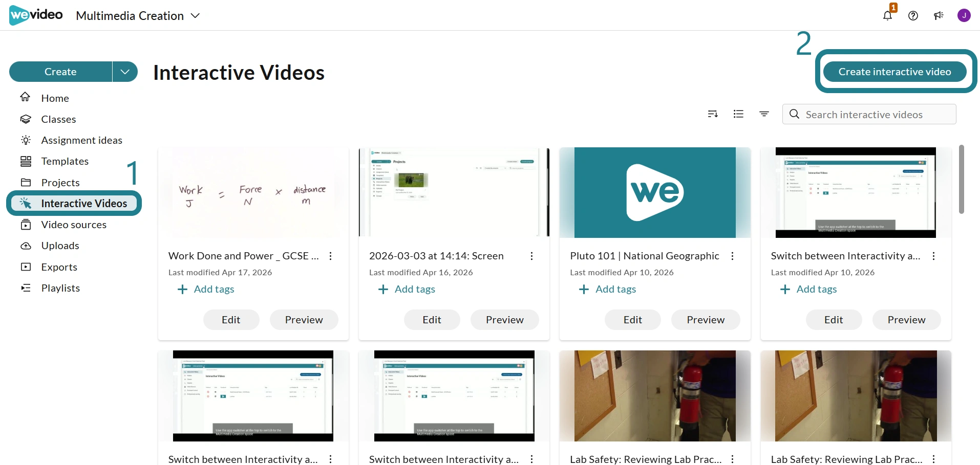The image size is (980, 465).
Task: Click the Pluto 101 | National Geographic title
Action: [x=645, y=256]
